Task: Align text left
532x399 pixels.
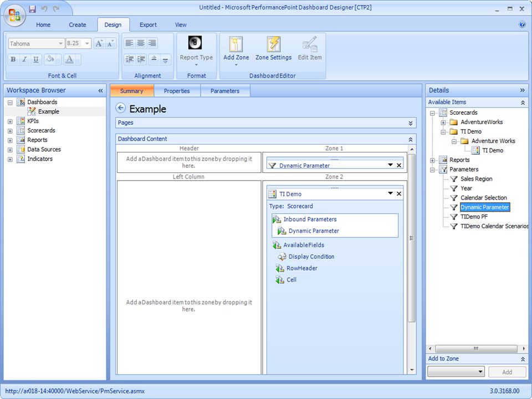Action: click(129, 43)
